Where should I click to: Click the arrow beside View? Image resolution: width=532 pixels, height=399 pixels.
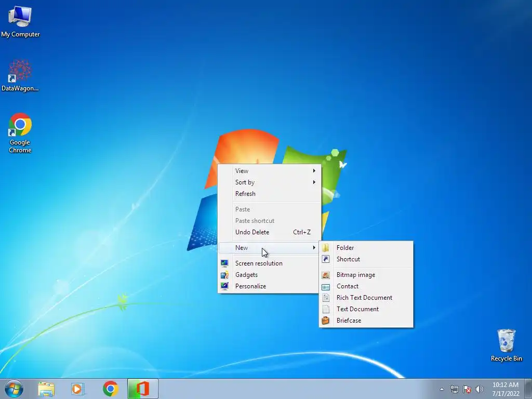[x=314, y=170]
